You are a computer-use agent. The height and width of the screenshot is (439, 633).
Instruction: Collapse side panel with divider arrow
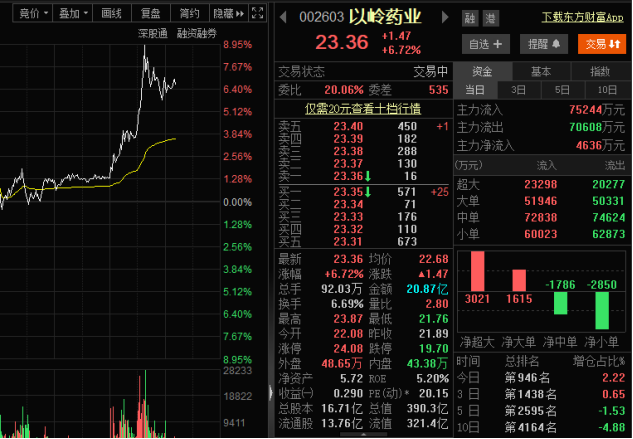[x=271, y=393]
